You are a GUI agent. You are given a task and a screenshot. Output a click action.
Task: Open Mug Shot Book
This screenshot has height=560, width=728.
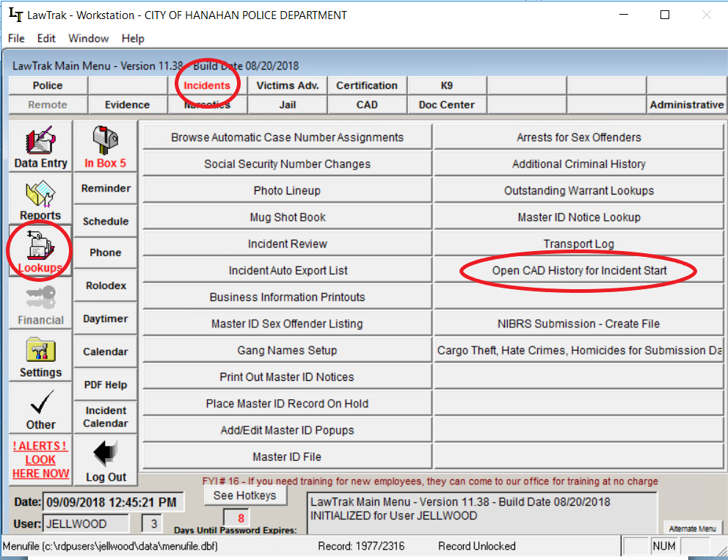click(287, 217)
